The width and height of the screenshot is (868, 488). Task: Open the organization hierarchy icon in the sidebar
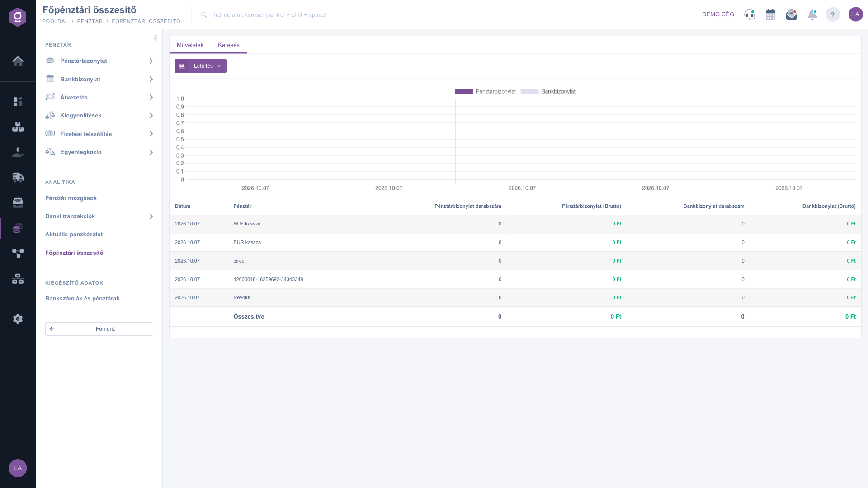click(x=18, y=279)
